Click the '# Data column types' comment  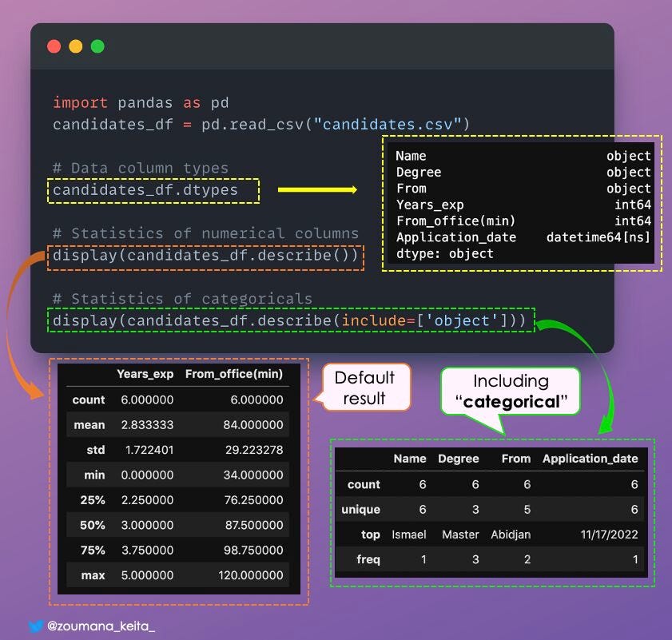[141, 168]
